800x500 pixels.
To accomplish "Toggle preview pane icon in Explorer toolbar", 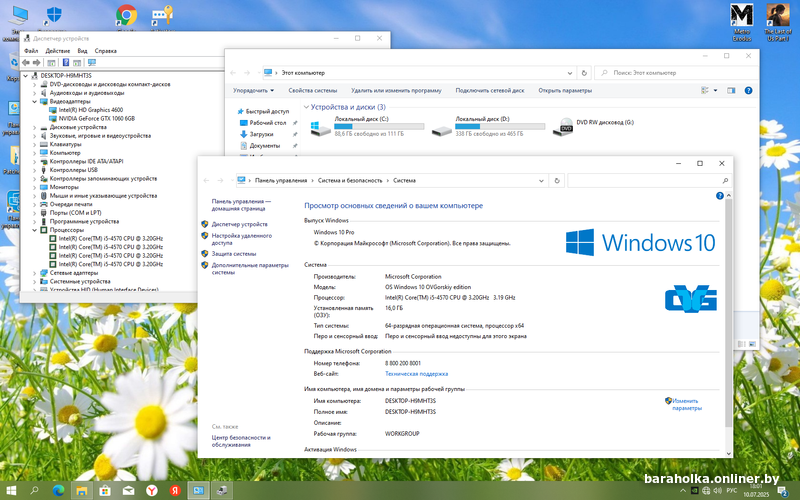I will (731, 90).
